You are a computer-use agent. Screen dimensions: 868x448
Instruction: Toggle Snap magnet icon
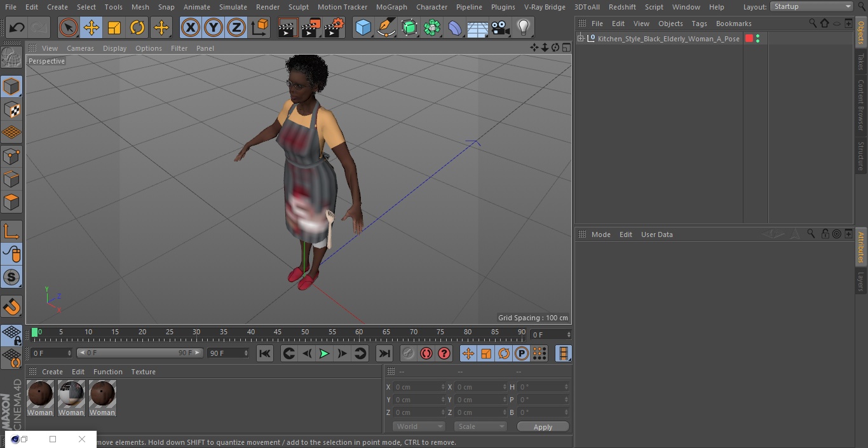click(x=11, y=307)
